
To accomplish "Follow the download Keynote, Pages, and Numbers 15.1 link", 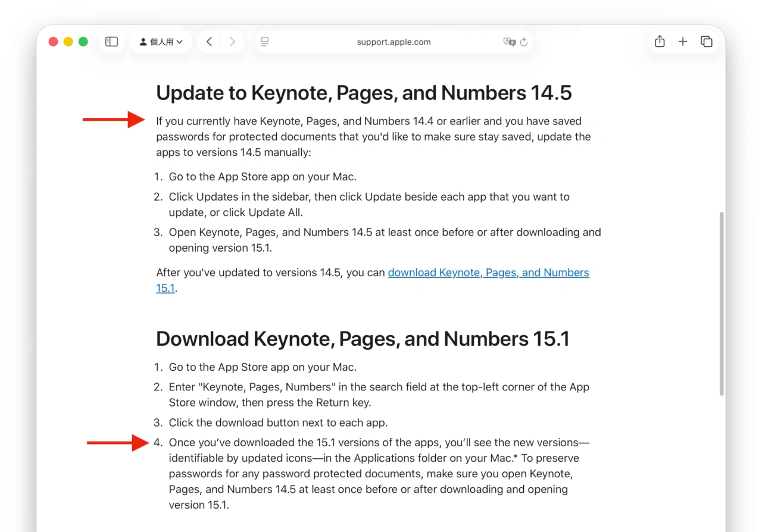I will click(488, 272).
